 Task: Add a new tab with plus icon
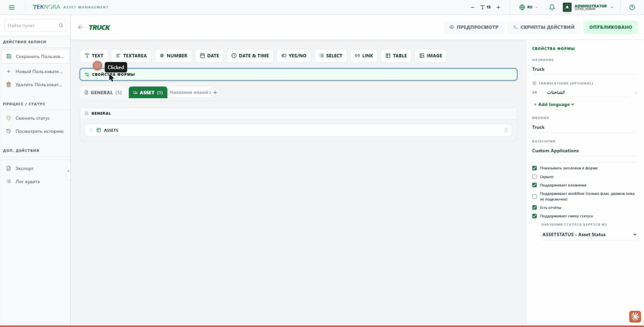[215, 93]
